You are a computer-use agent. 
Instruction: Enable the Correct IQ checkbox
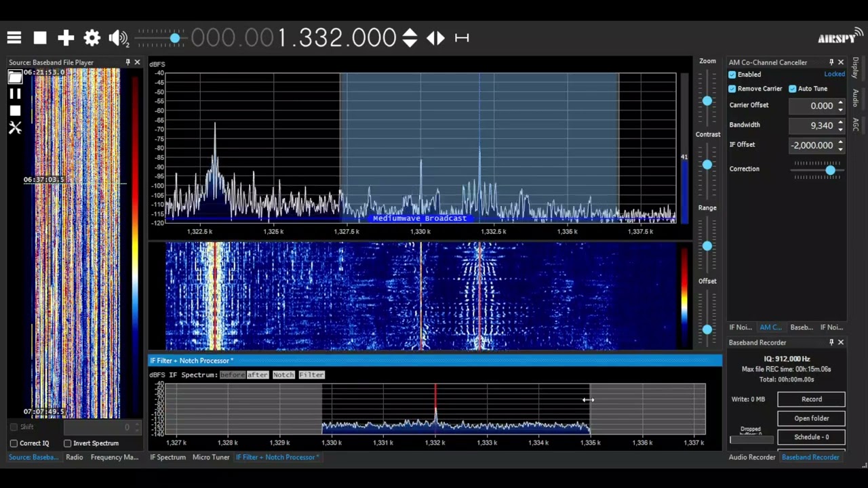click(14, 443)
